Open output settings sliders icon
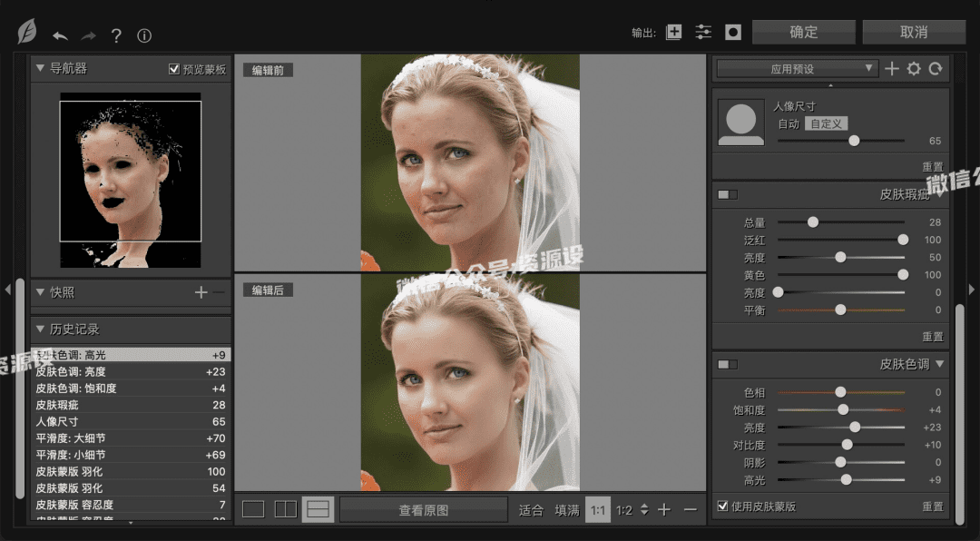Viewport: 980px width, 541px height. pos(703,32)
